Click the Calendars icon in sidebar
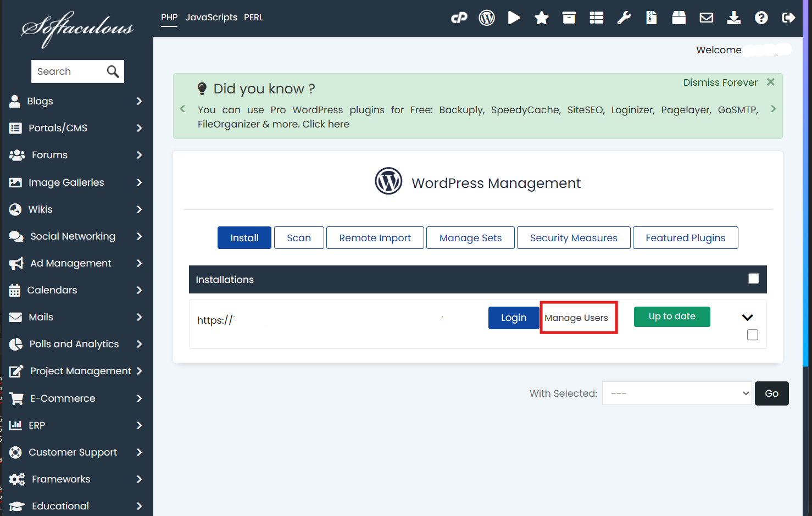The image size is (812, 516). point(15,290)
